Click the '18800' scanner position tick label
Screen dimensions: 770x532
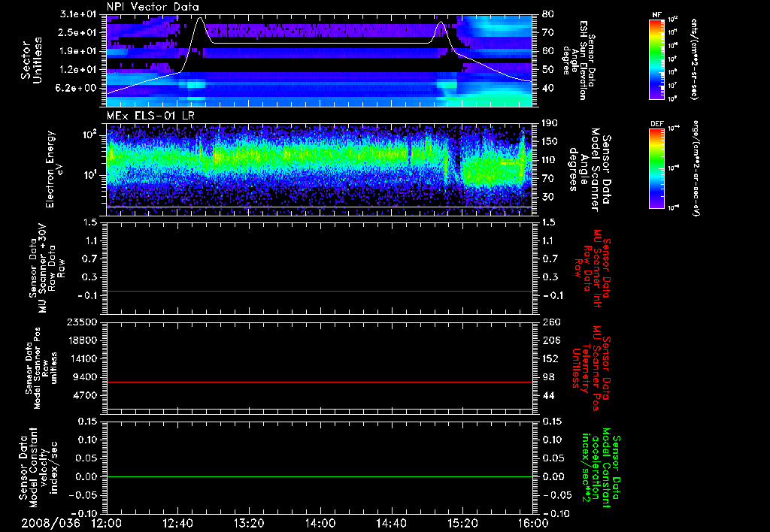[83, 340]
